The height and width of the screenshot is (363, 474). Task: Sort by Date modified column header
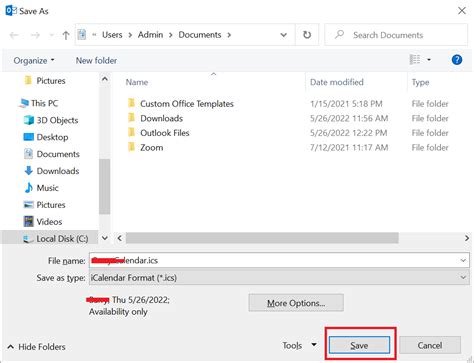click(x=337, y=82)
